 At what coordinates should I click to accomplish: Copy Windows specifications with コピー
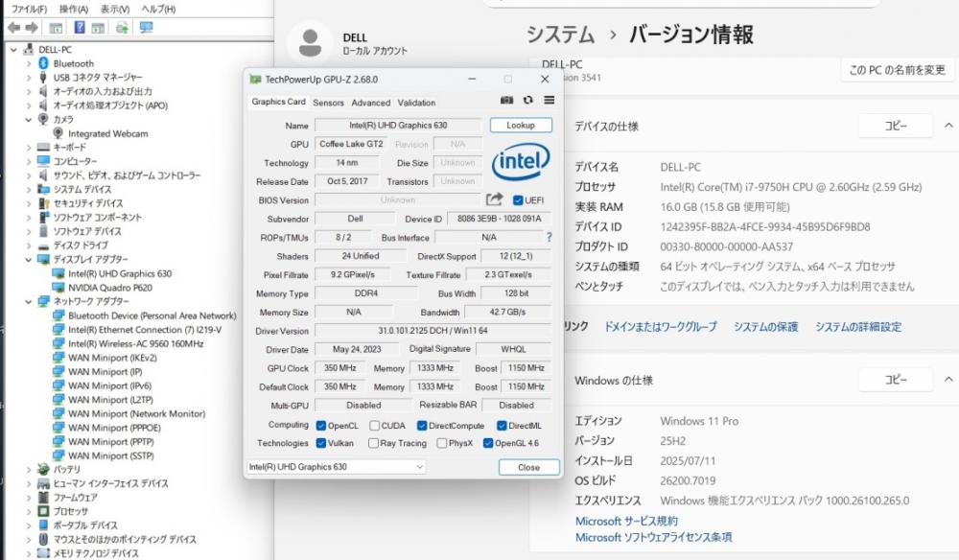coord(896,380)
